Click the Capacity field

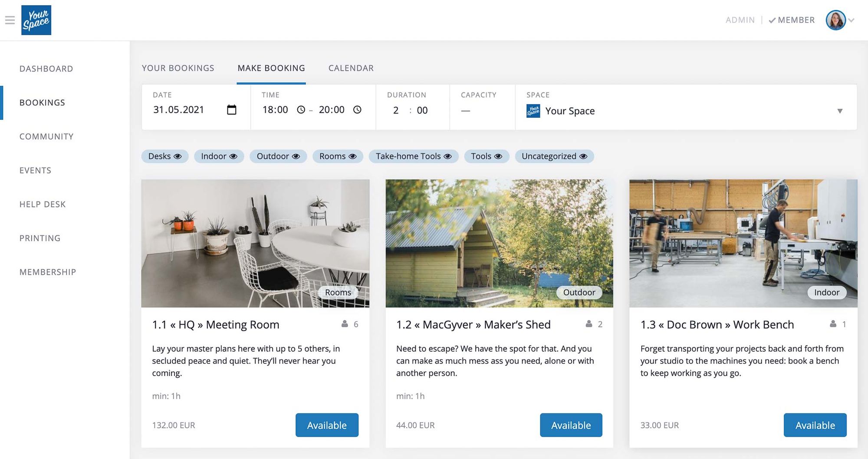coord(483,107)
